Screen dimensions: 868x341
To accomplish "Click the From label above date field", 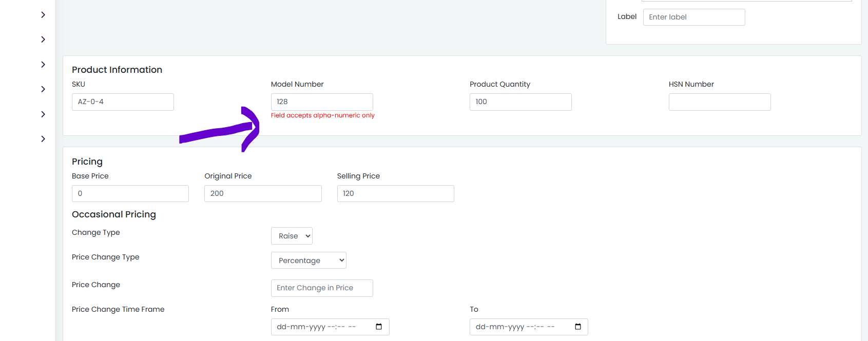I will (x=280, y=309).
